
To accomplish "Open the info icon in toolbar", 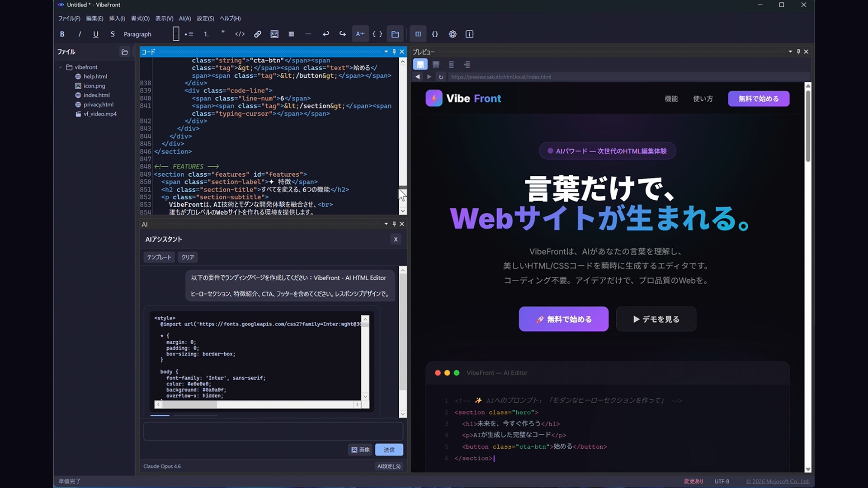I will point(470,34).
